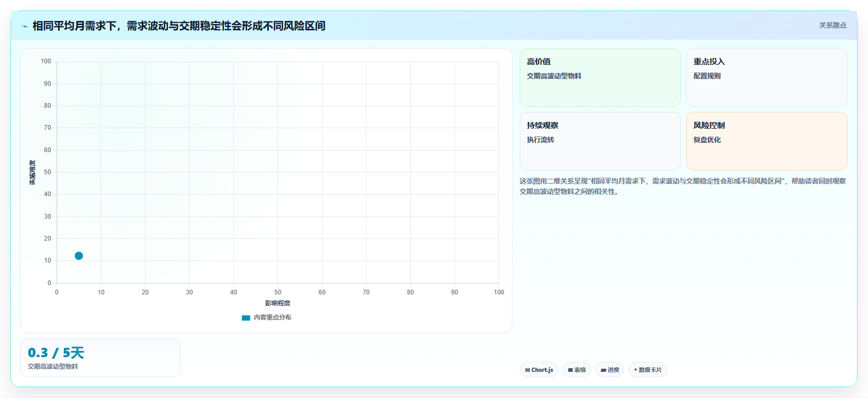Open the 持续观察 card
This screenshot has height=398, width=868.
point(600,141)
